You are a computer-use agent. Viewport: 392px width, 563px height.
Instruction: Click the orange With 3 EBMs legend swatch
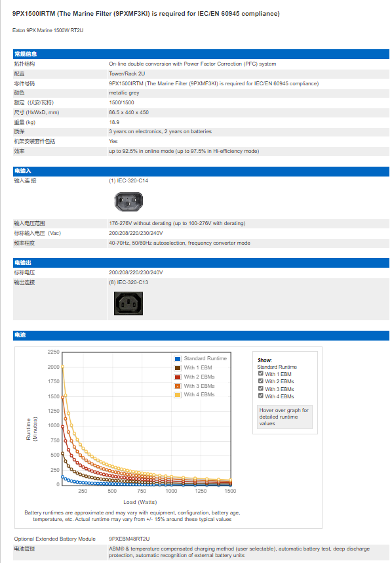[178, 386]
